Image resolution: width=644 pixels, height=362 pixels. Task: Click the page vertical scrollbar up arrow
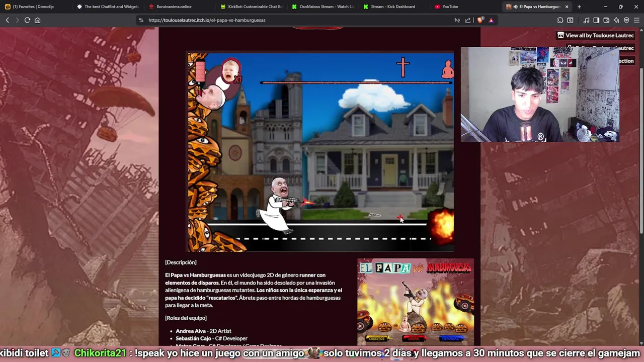pyautogui.click(x=641, y=31)
